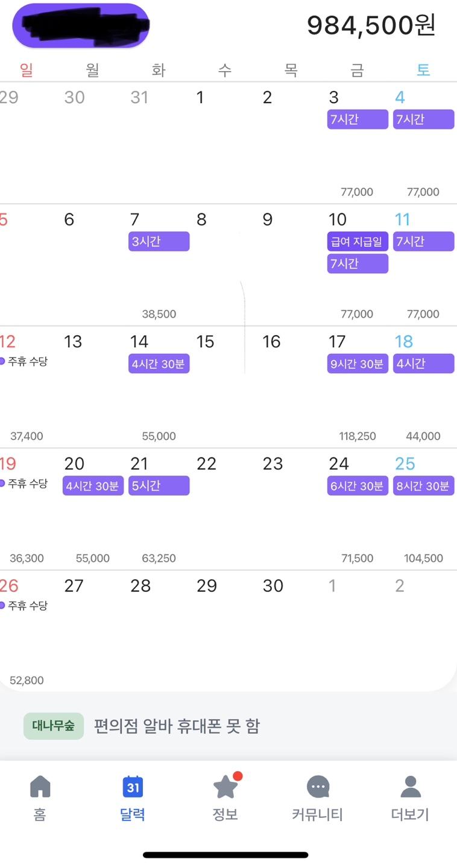This screenshot has width=457, height=868.
Task: Select date 22 in the calendar
Action: (x=207, y=464)
